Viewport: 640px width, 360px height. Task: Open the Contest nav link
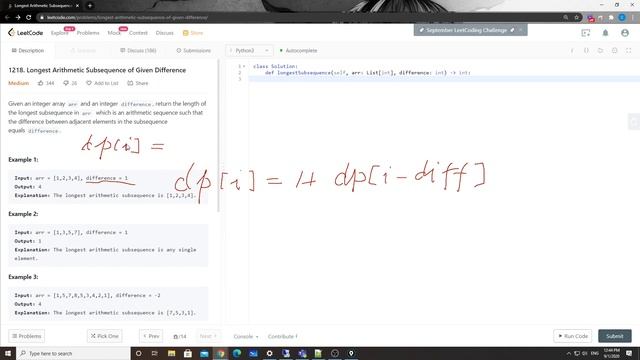pyautogui.click(x=138, y=33)
